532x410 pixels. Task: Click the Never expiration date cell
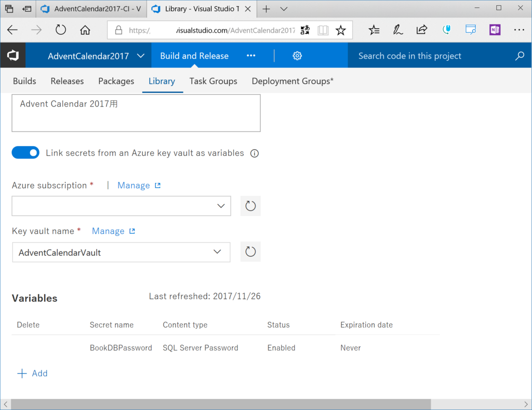(x=351, y=348)
